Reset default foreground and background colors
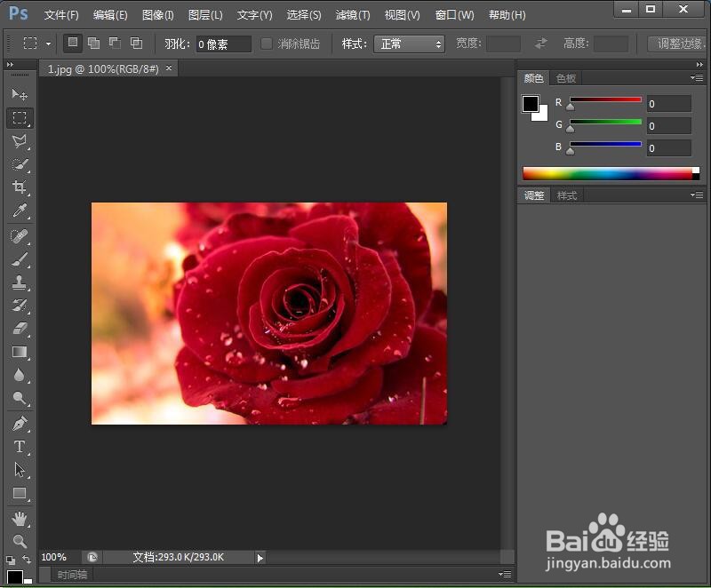Viewport: 711px width, 588px height. click(11, 560)
